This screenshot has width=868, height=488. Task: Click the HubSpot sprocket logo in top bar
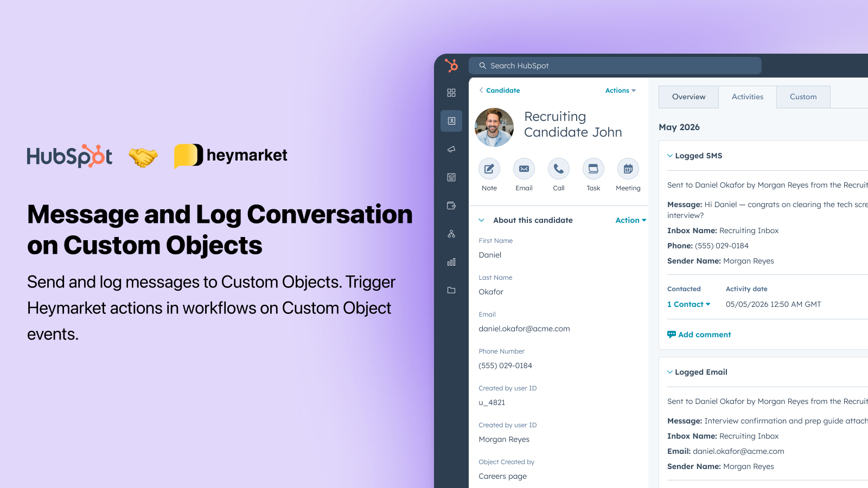coord(451,66)
